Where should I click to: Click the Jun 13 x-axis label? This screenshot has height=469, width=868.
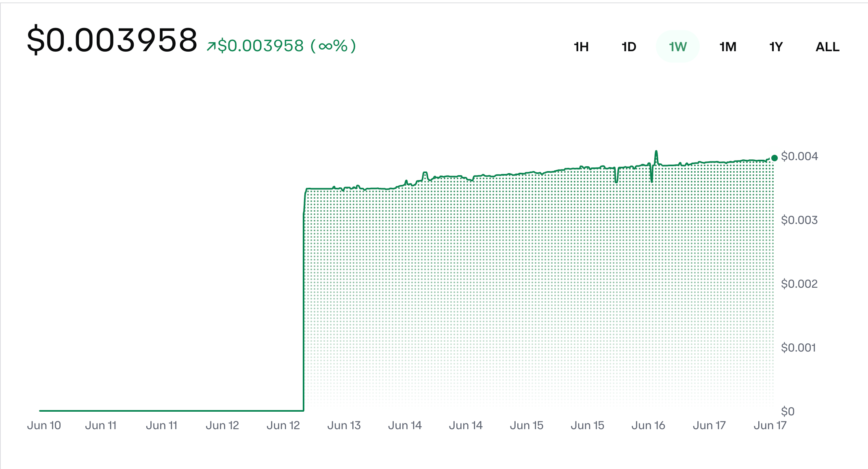pyautogui.click(x=344, y=425)
